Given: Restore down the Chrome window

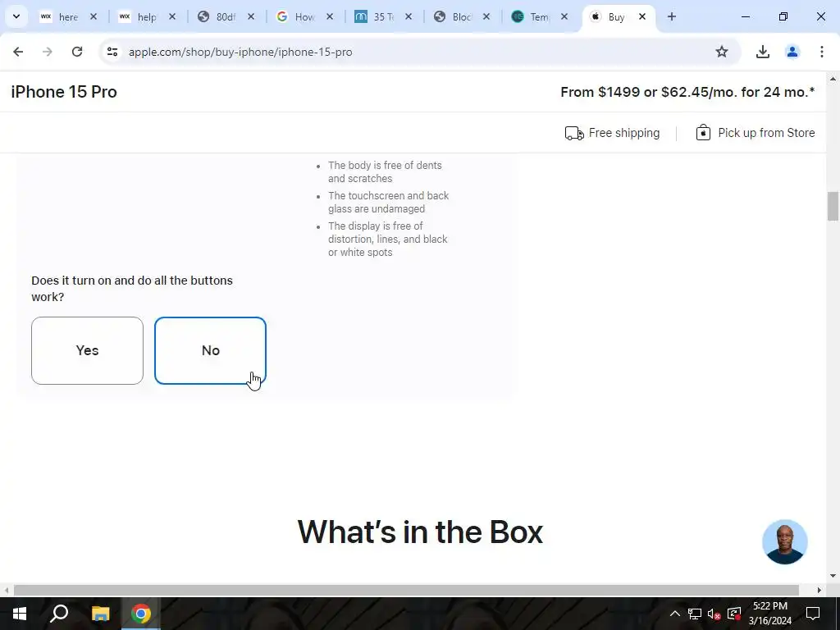Looking at the screenshot, I should [783, 16].
